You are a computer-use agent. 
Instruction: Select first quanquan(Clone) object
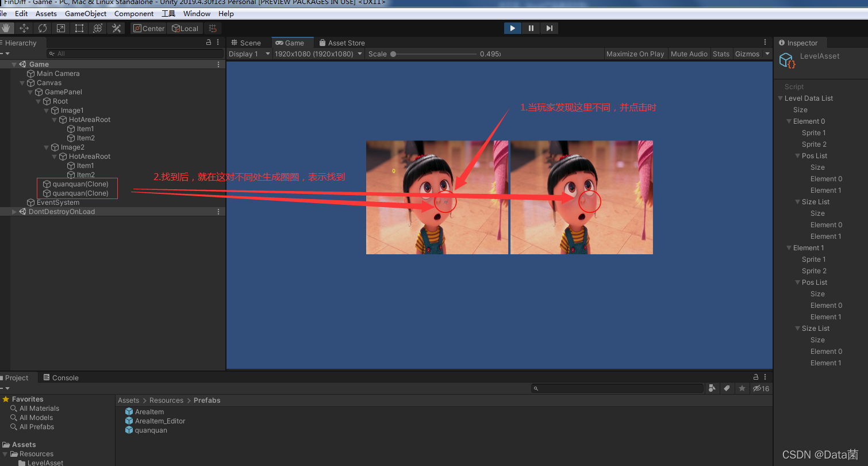pos(80,184)
